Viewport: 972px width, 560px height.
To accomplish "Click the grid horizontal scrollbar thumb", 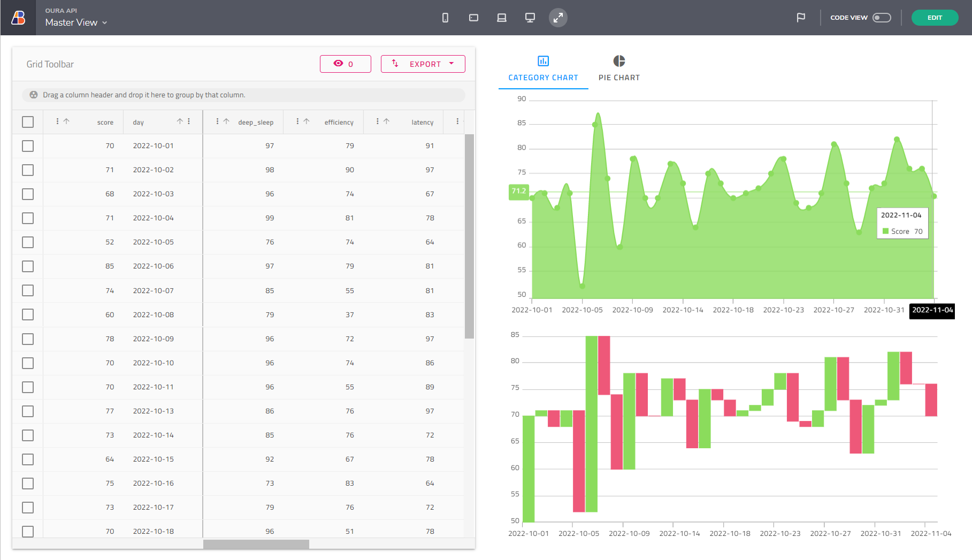I will pyautogui.click(x=256, y=544).
